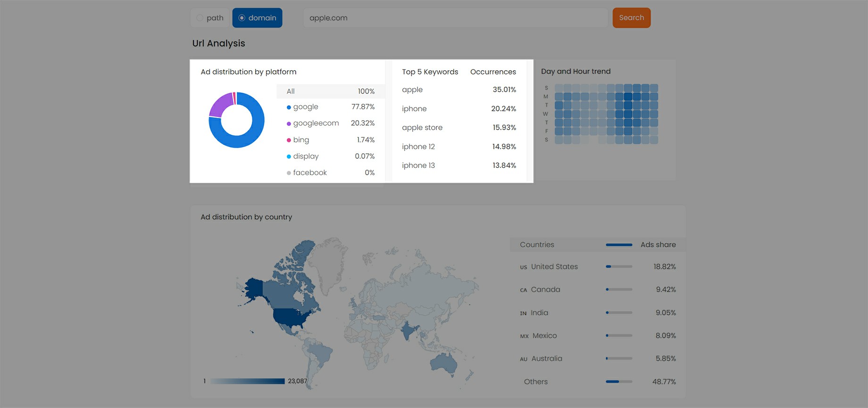Viewport: 868px width, 408px height.
Task: Click the orange Search button
Action: pos(631,18)
